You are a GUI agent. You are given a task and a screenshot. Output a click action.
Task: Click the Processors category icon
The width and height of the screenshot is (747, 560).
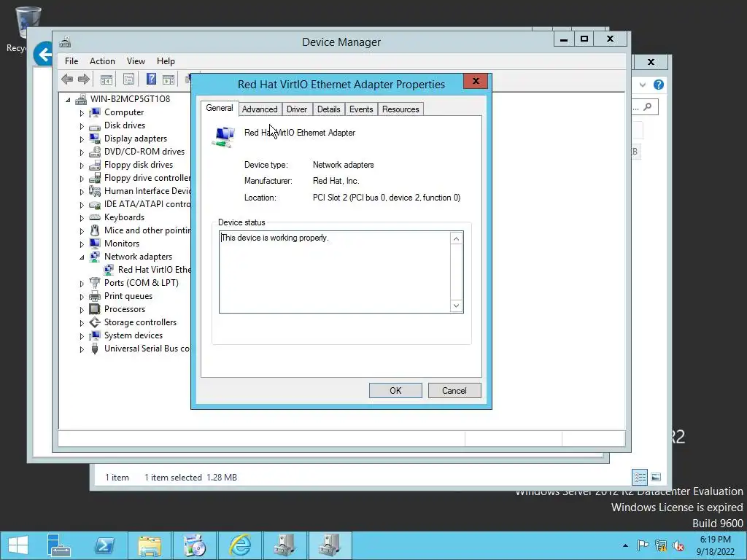(x=95, y=309)
